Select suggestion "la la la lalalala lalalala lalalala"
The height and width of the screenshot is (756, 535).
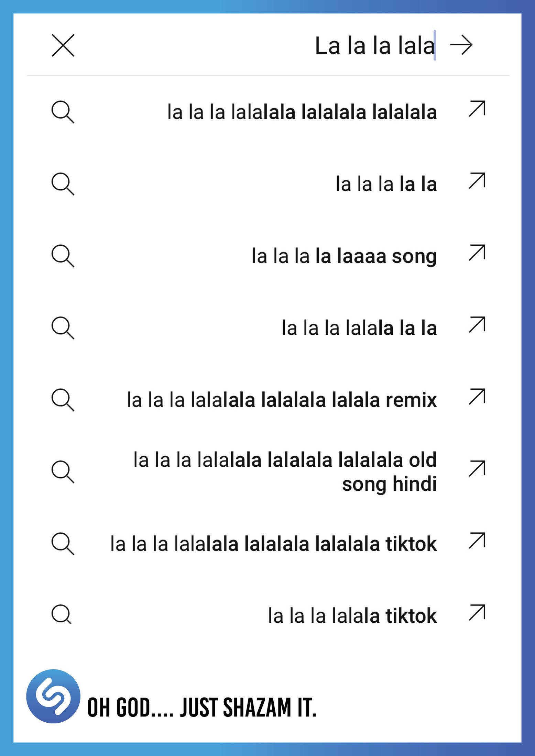click(302, 112)
